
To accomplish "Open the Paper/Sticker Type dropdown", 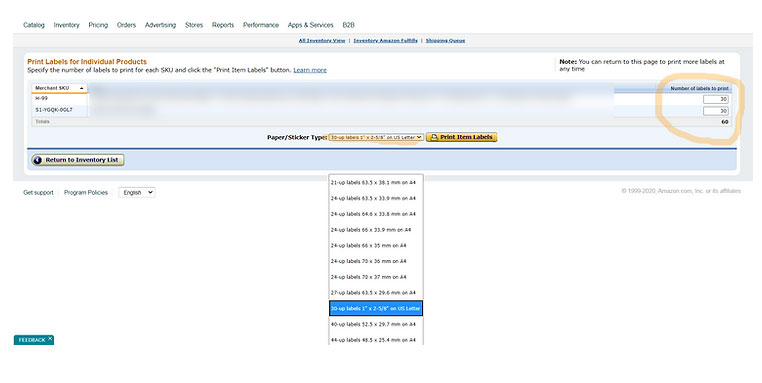I will click(376, 138).
